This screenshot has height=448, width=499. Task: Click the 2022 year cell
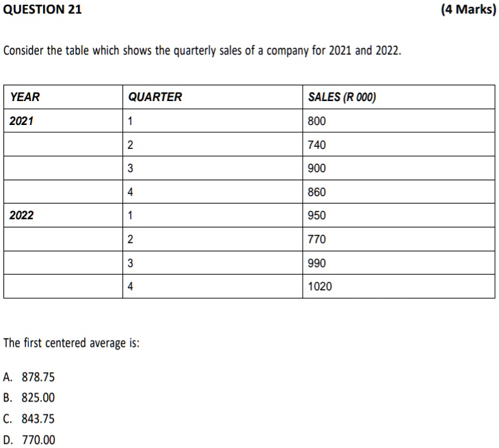click(64, 215)
